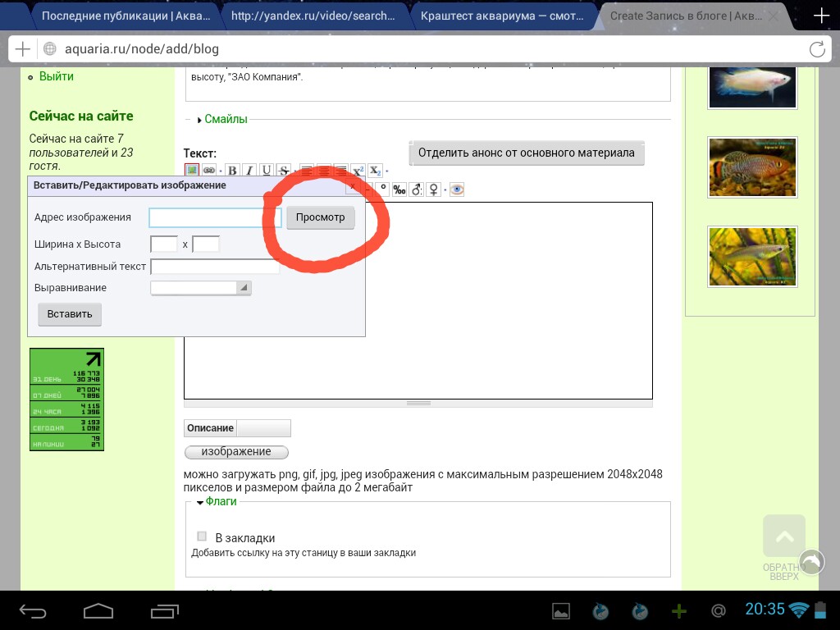This screenshot has height=630, width=840.
Task: Click the "Просмотр" browse button
Action: point(321,217)
